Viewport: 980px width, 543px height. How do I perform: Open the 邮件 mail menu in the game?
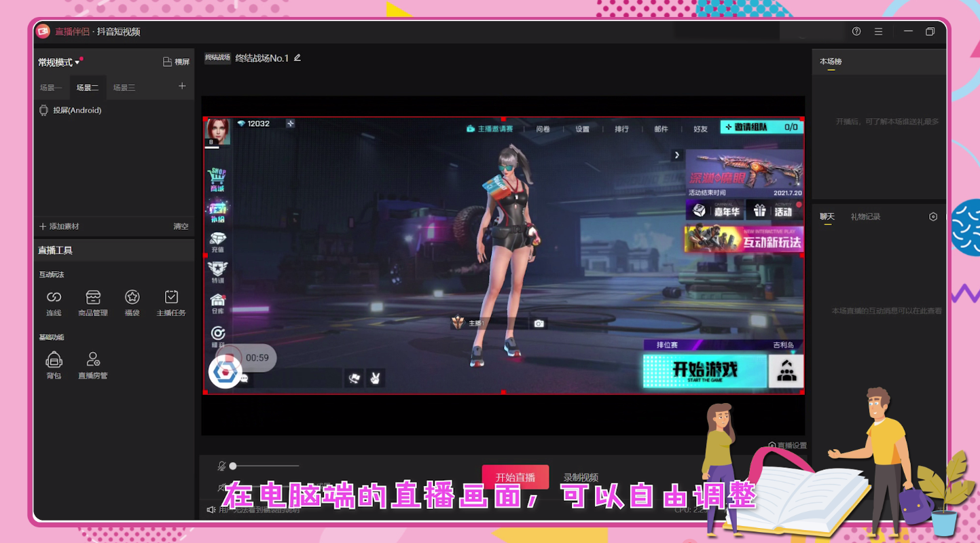click(x=661, y=129)
